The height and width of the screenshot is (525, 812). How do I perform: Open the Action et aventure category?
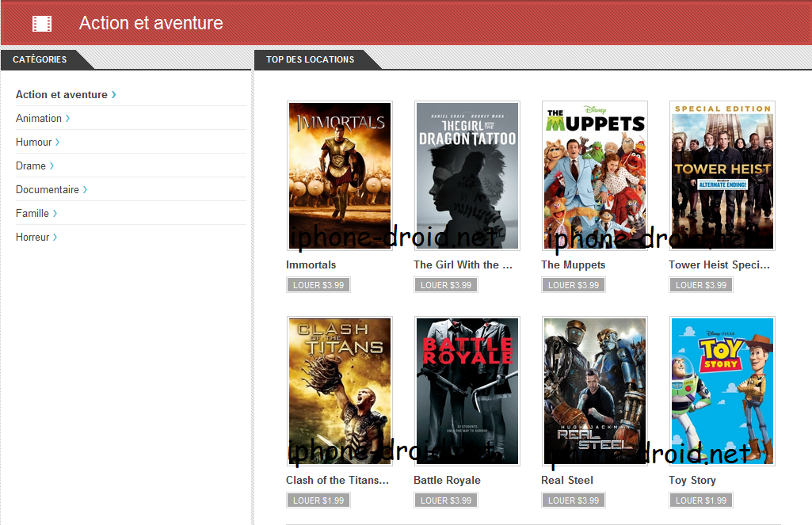62,95
